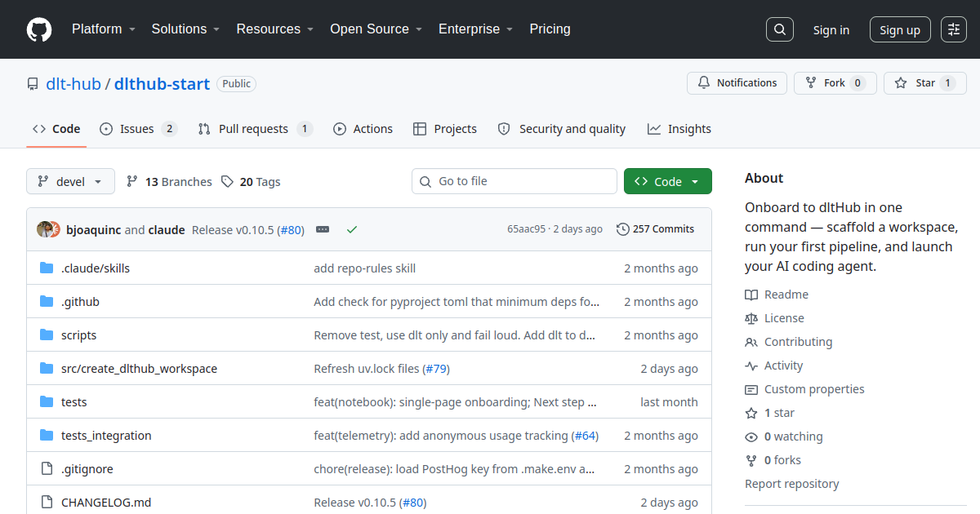Show commit details ellipsis button
980x514 pixels.
[x=323, y=230]
